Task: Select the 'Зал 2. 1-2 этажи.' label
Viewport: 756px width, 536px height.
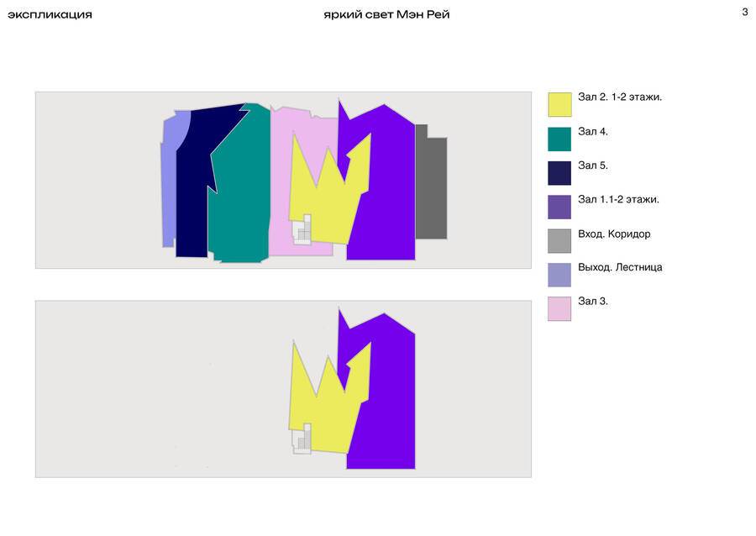Action: point(620,97)
